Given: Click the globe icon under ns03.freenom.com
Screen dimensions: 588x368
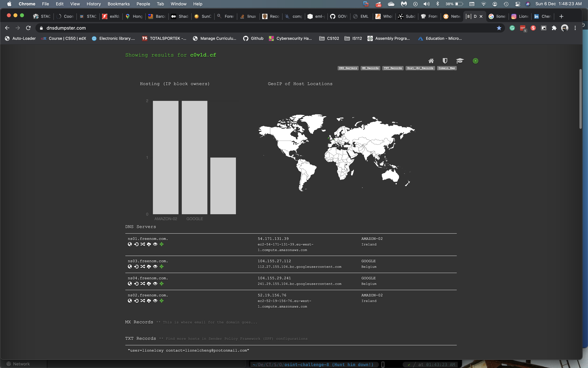Looking at the screenshot, I should coord(130,266).
